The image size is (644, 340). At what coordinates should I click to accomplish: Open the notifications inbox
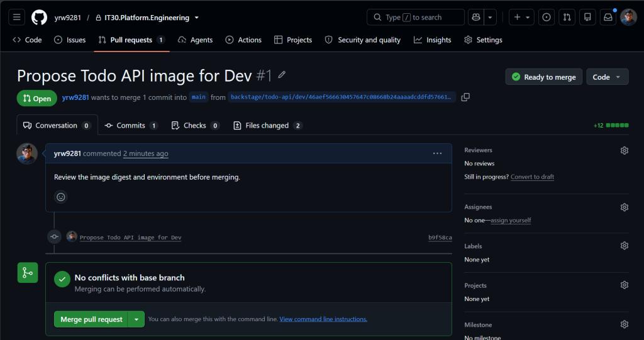(x=608, y=17)
